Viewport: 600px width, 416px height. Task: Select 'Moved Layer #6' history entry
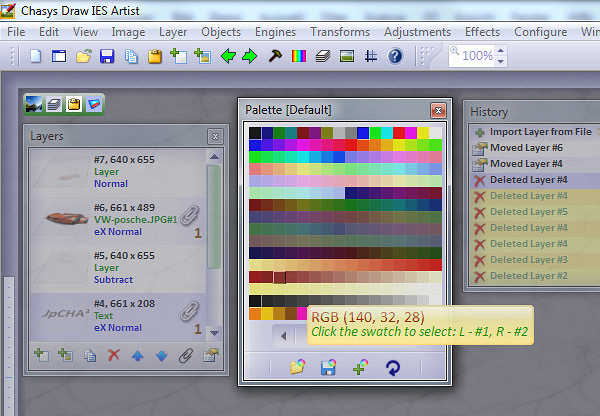pos(527,147)
